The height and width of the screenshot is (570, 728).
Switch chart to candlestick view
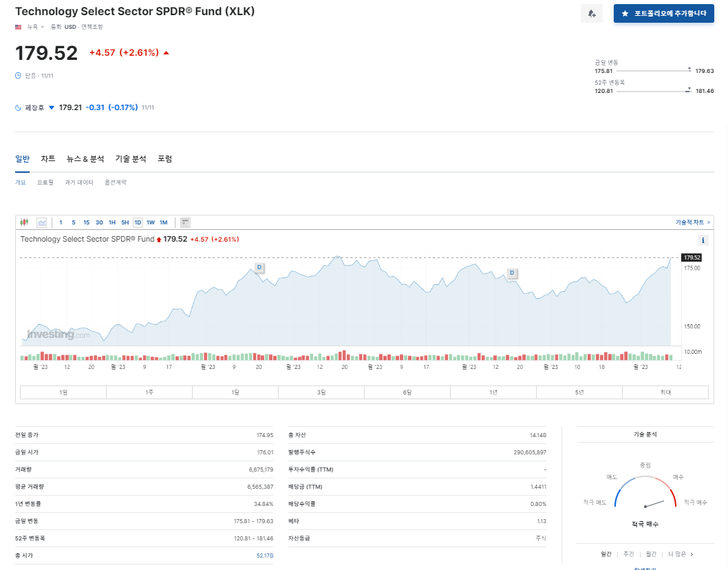[25, 222]
